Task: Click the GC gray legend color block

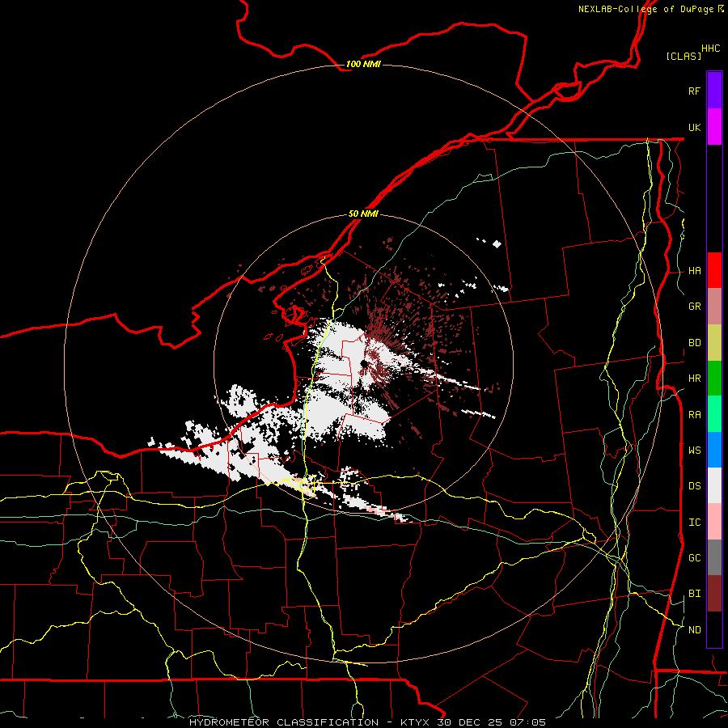Action: pyautogui.click(x=714, y=557)
